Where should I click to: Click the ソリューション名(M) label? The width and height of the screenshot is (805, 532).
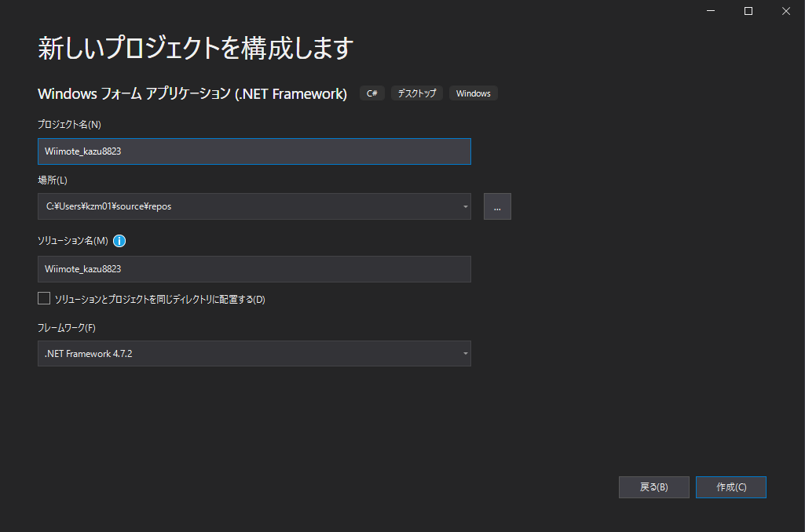75,241
